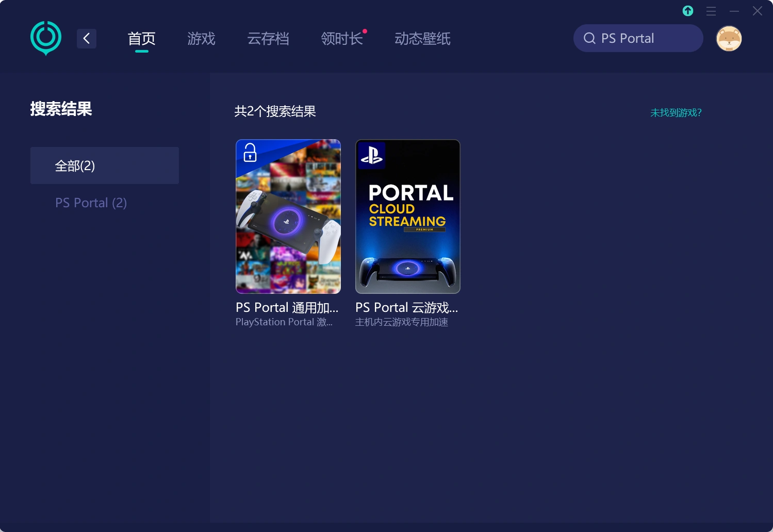The image size is (773, 532).
Task: Select the 领时长 tab
Action: [342, 39]
